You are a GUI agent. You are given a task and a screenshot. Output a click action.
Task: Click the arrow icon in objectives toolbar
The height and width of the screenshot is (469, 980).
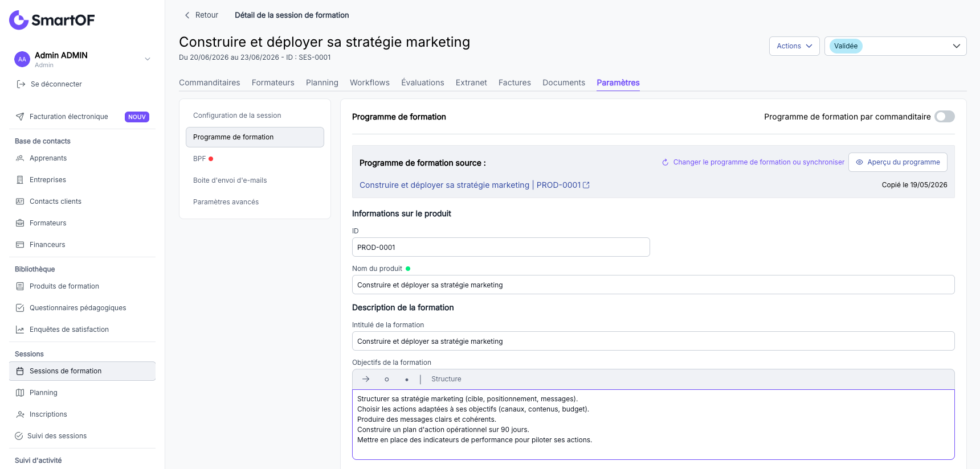[366, 379]
